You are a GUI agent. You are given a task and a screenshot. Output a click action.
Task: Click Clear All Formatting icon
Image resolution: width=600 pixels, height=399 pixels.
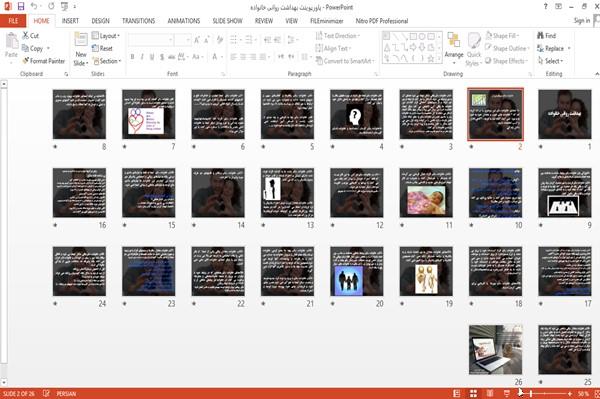pyautogui.click(x=220, y=39)
